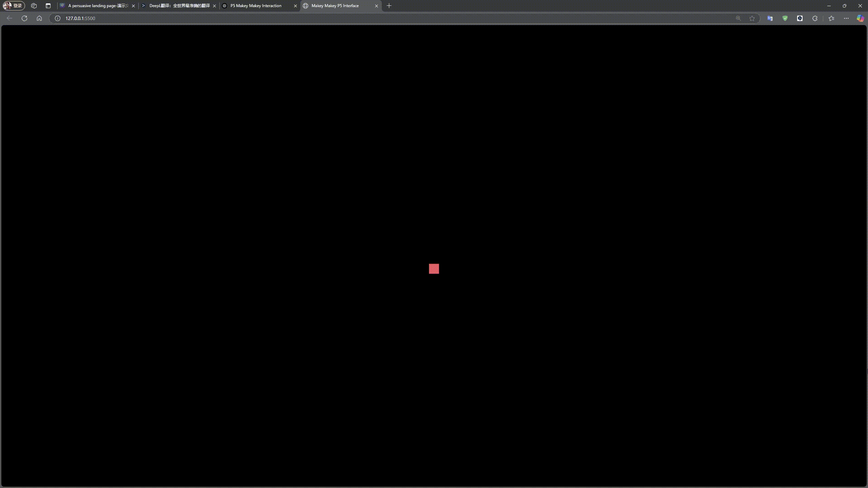Click the red square on the sketch
Image resolution: width=868 pixels, height=488 pixels.
click(x=434, y=269)
